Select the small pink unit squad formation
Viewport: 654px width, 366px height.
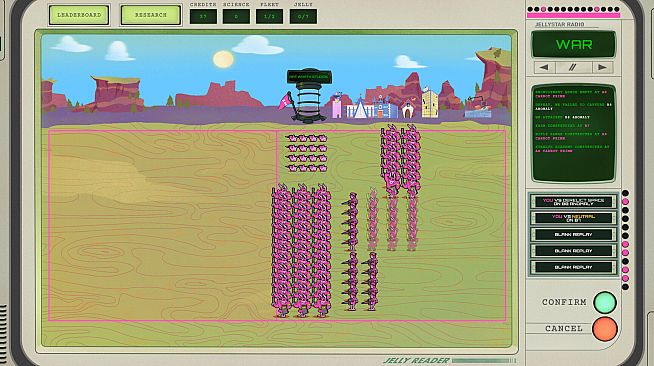(x=307, y=153)
